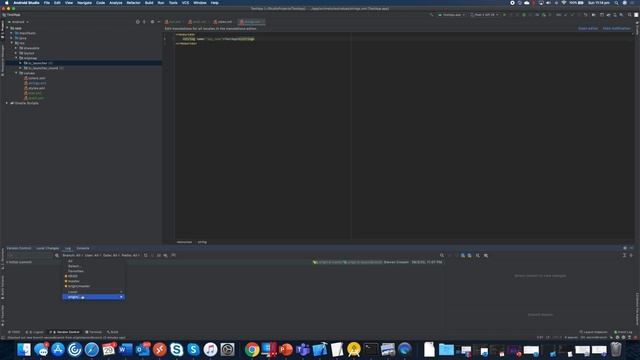This screenshot has height=360, width=640.
Task: Expand the layout folder
Action: click(16, 53)
